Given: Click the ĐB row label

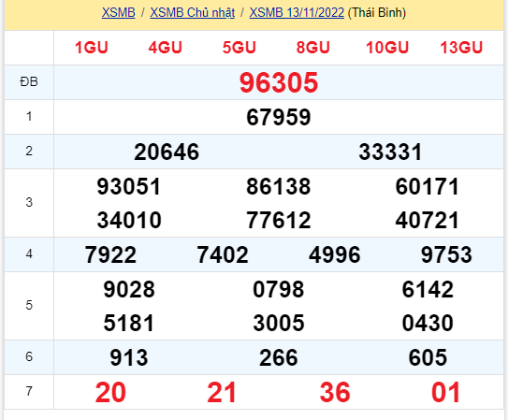Looking at the screenshot, I should [x=29, y=82].
